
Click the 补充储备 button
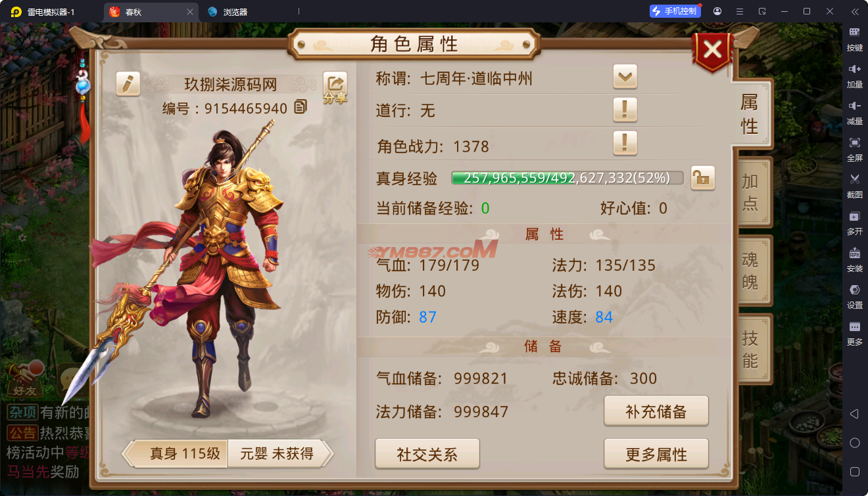(x=656, y=411)
